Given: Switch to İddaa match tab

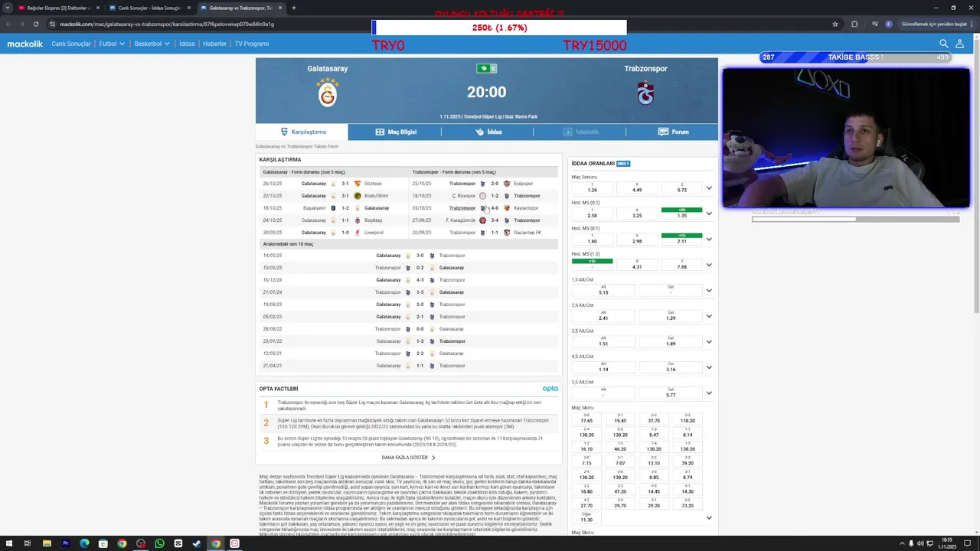Looking at the screenshot, I should (488, 132).
